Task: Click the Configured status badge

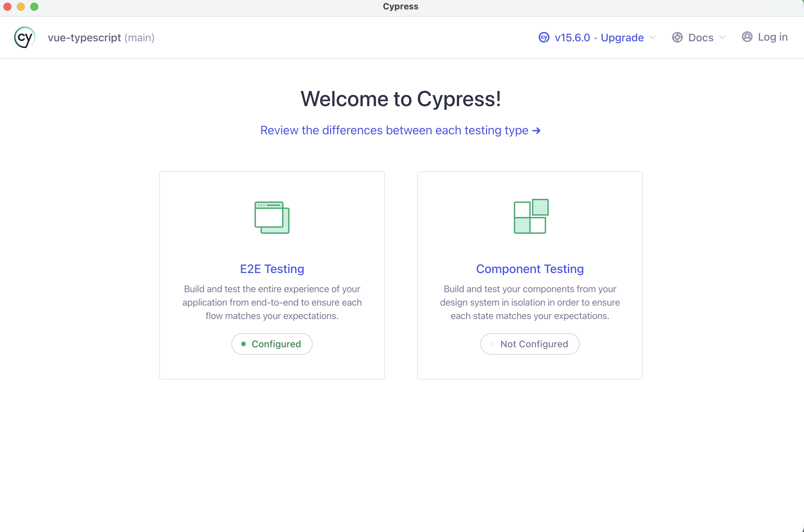Action: click(x=272, y=344)
